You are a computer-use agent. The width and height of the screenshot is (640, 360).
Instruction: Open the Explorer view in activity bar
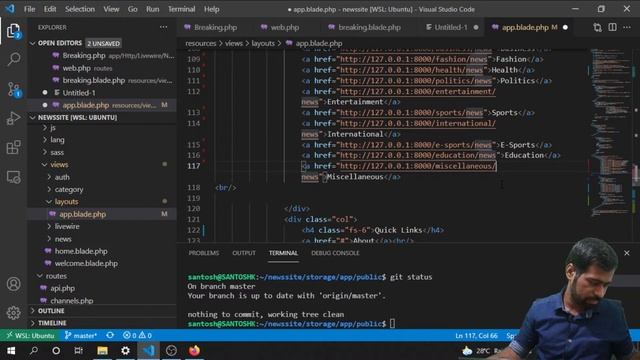(13, 31)
